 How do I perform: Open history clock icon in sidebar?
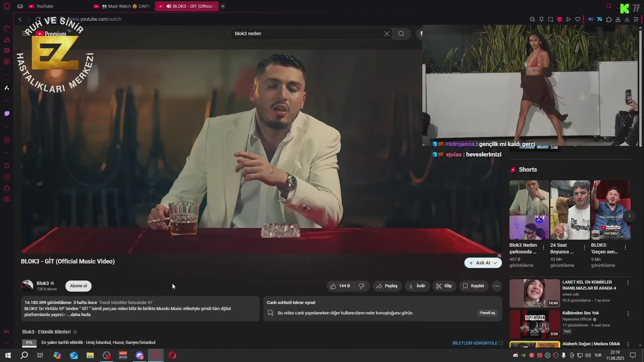(x=7, y=177)
